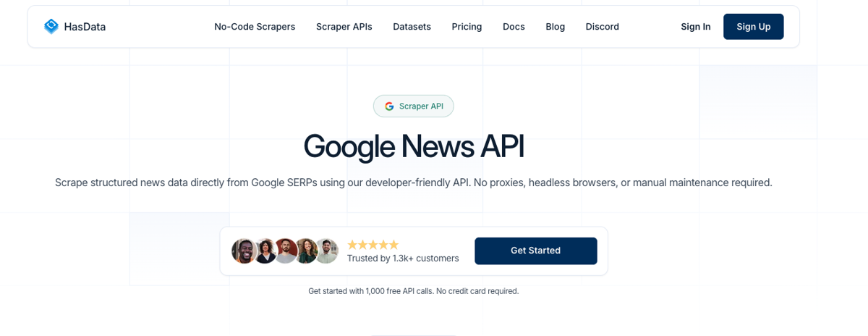Click the first customer avatar photo
Image resolution: width=868 pixels, height=336 pixels.
point(244,251)
